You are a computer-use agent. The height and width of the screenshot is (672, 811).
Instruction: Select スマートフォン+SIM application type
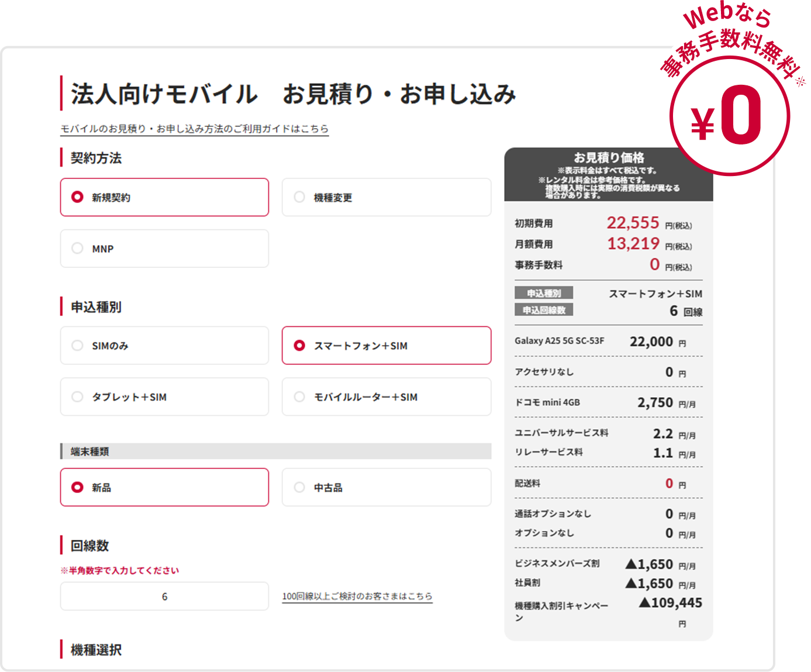pos(386,346)
